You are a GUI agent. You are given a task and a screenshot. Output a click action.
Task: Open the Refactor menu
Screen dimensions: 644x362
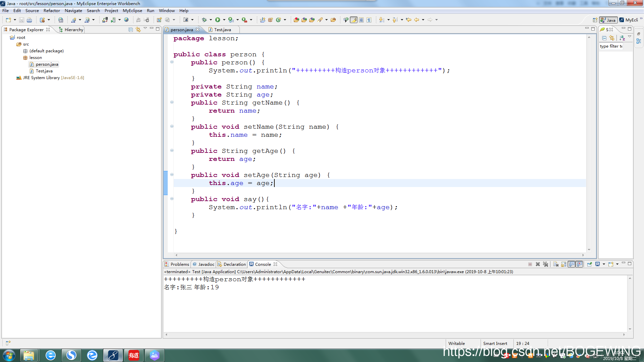(x=52, y=10)
